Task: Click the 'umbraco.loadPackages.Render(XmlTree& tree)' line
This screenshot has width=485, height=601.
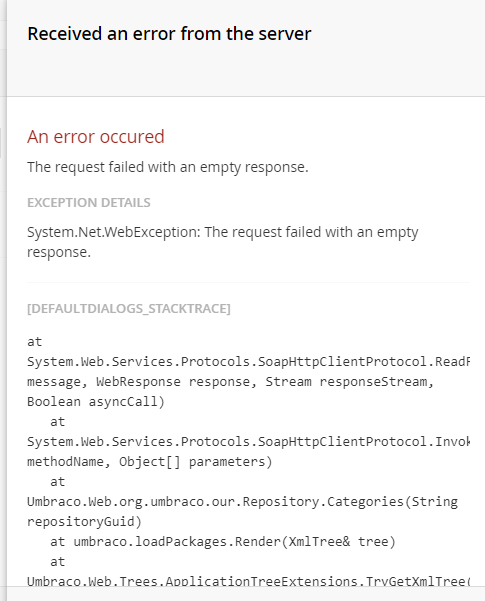Action: coord(223,542)
